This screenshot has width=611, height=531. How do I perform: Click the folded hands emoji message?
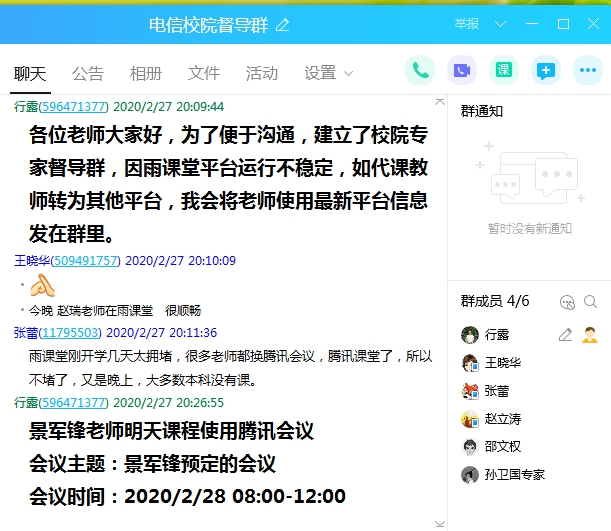[x=42, y=286]
